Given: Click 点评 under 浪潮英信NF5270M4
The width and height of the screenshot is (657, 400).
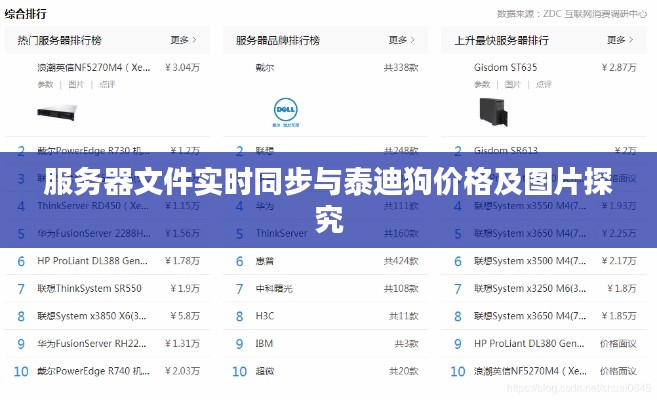Looking at the screenshot, I should (107, 85).
